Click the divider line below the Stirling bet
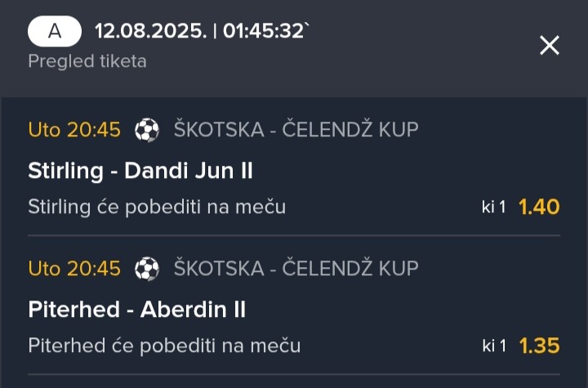The width and height of the screenshot is (588, 388). coord(294,235)
